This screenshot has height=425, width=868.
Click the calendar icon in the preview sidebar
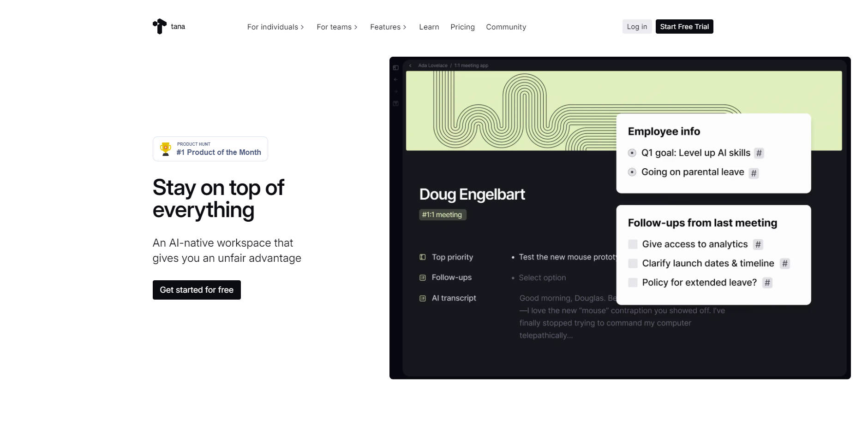[x=396, y=104]
